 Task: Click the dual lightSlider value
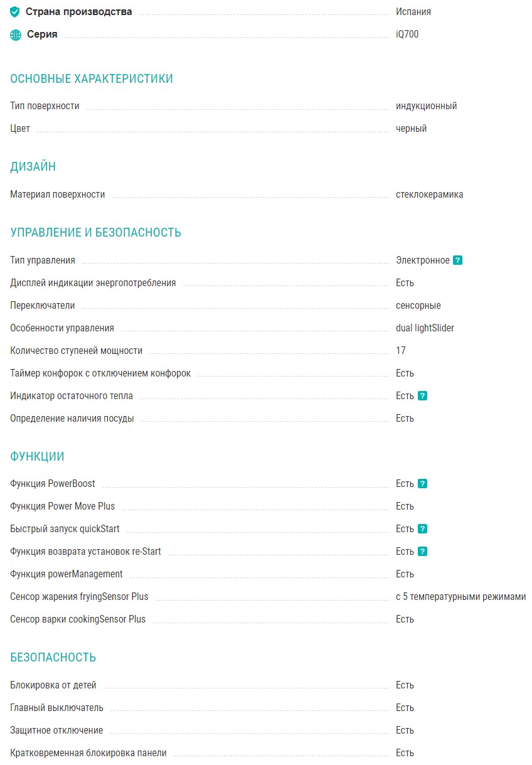pos(425,328)
